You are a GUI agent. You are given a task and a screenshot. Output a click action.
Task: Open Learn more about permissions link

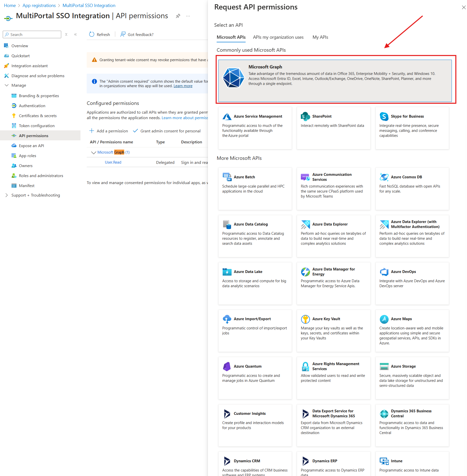click(185, 118)
